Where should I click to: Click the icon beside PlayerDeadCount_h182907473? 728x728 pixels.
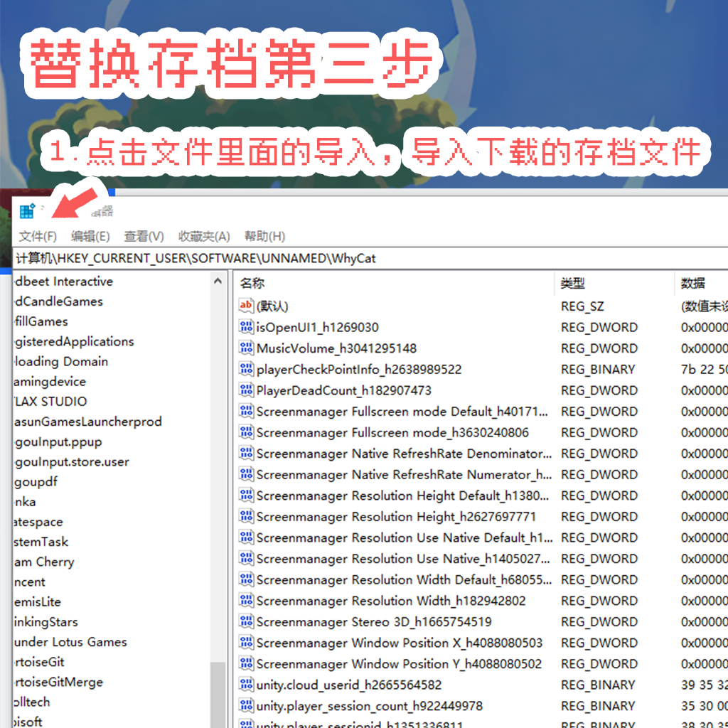(x=246, y=390)
